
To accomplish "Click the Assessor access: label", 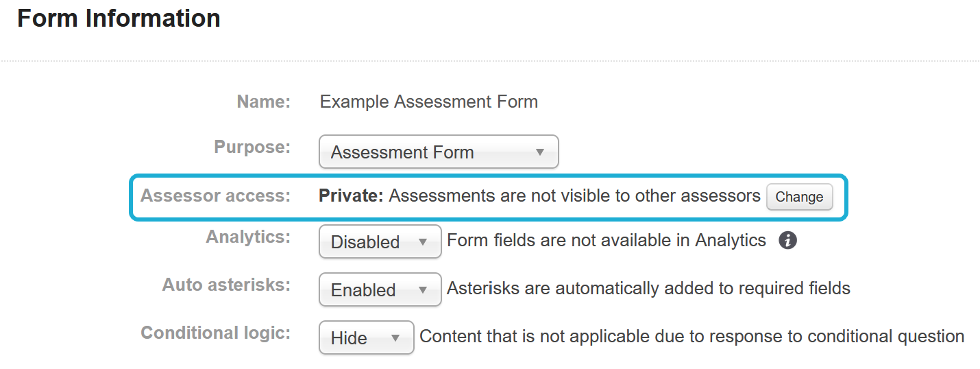I will tap(216, 196).
